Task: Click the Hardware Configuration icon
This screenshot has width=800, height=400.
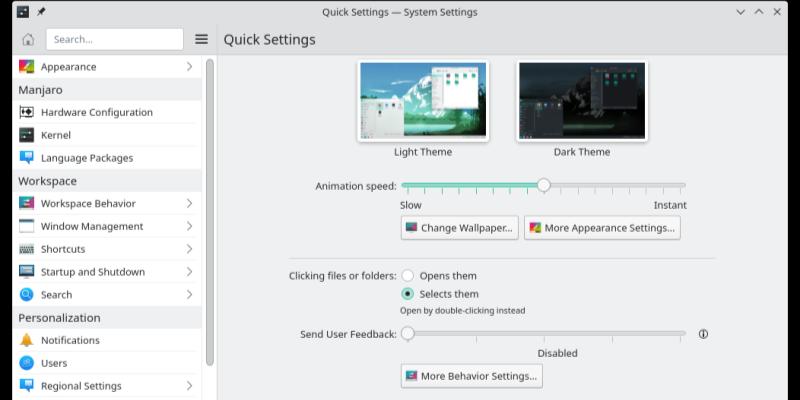Action: [x=27, y=112]
